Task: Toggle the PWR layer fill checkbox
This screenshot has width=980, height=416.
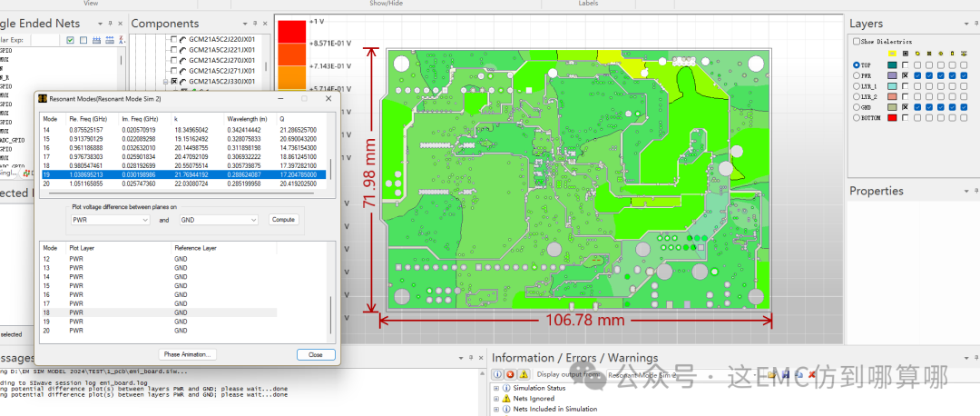Action: [905, 75]
